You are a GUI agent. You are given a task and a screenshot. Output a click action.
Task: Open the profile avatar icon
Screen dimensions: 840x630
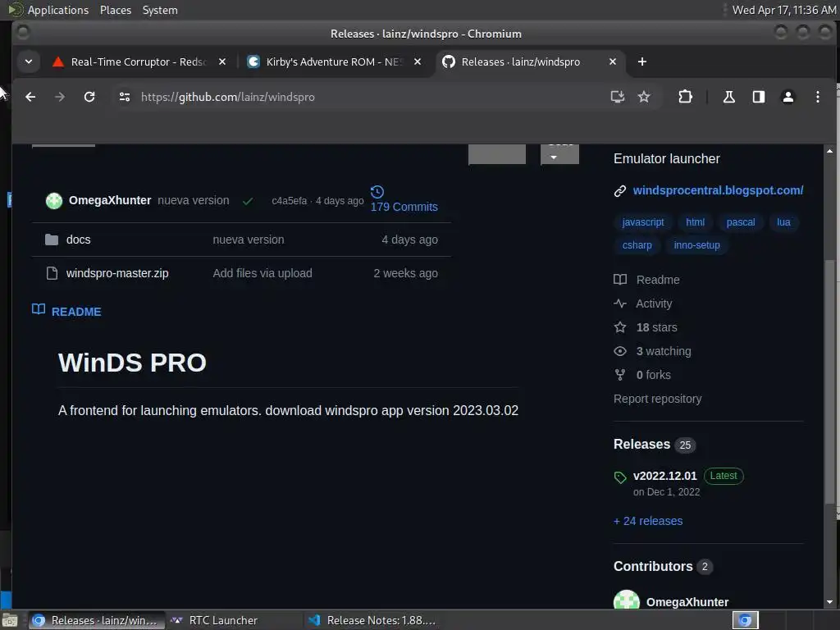tap(788, 97)
